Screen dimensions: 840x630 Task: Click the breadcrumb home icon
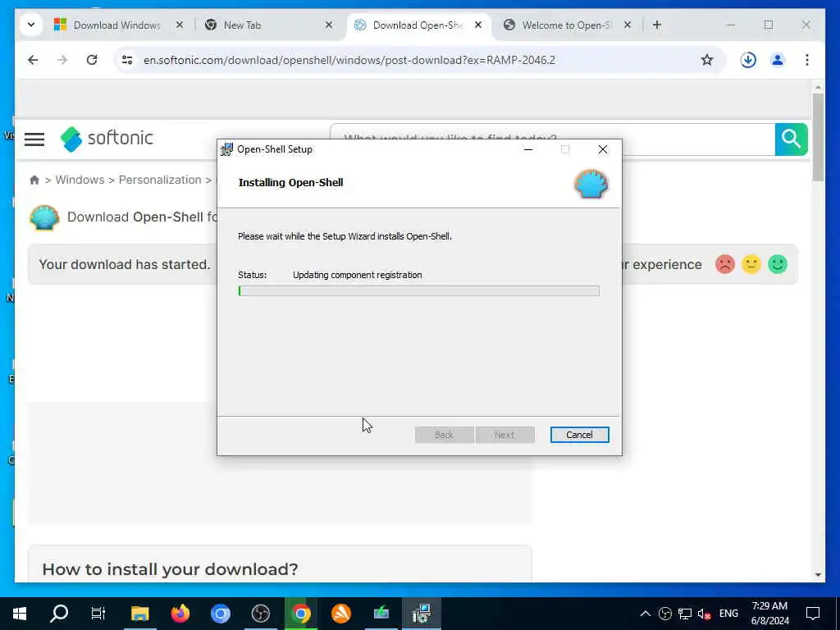click(x=34, y=180)
